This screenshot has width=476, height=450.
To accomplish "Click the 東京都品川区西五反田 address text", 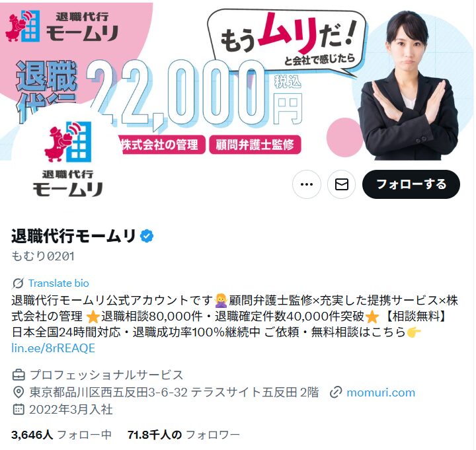I will pos(174,393).
